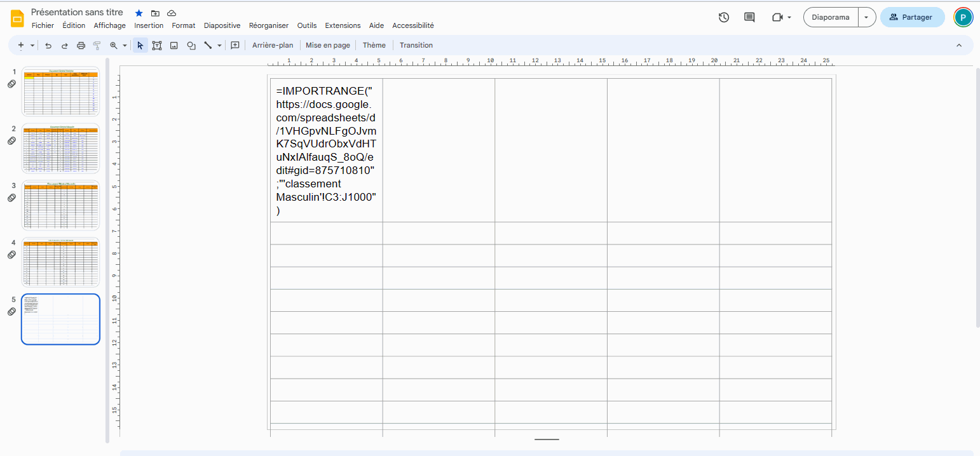Click the Arrière-plan button
Viewport: 980px width, 456px height.
tap(273, 45)
